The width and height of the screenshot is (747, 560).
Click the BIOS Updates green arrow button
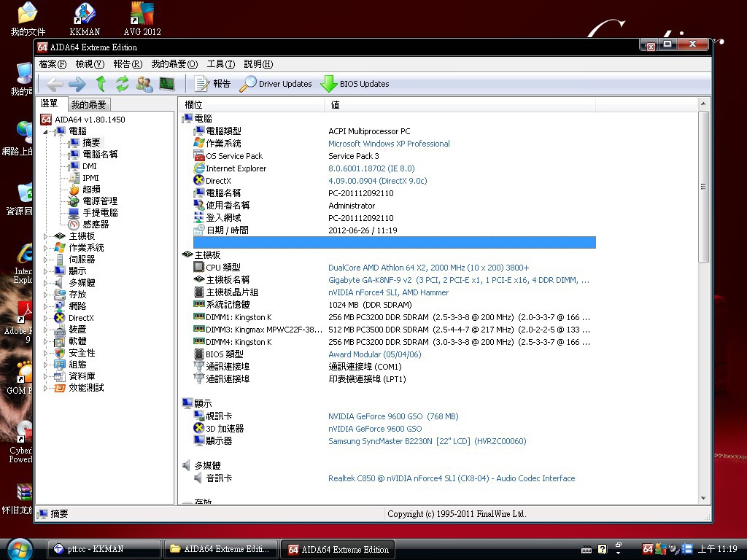355,84
